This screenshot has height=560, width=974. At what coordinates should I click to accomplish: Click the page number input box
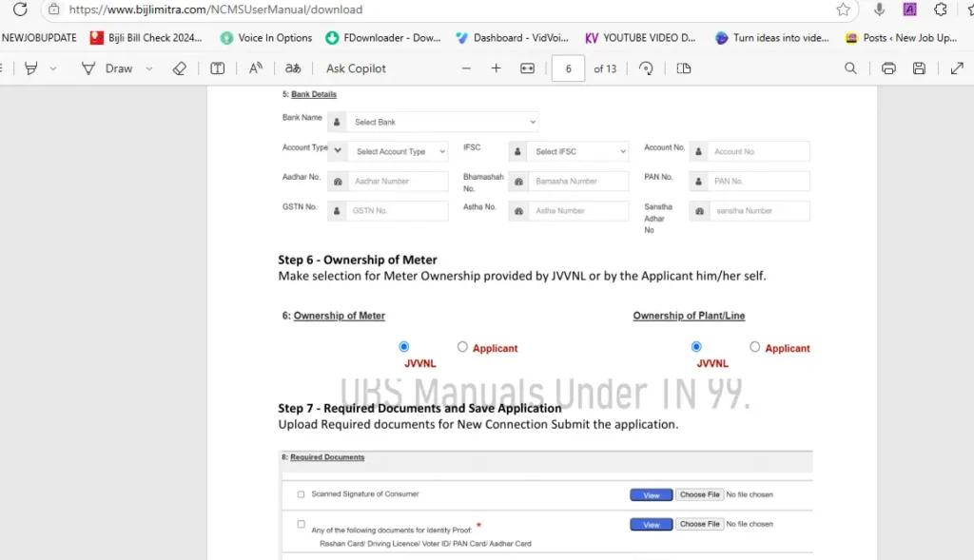click(568, 68)
